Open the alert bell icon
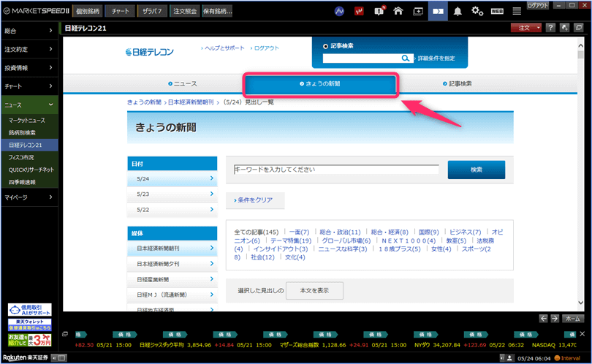 458,11
